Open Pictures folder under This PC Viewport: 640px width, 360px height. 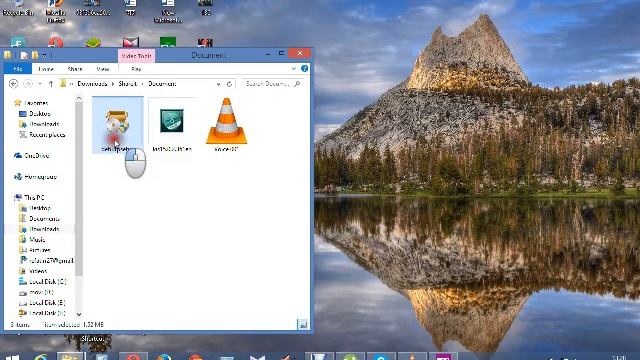(35, 250)
